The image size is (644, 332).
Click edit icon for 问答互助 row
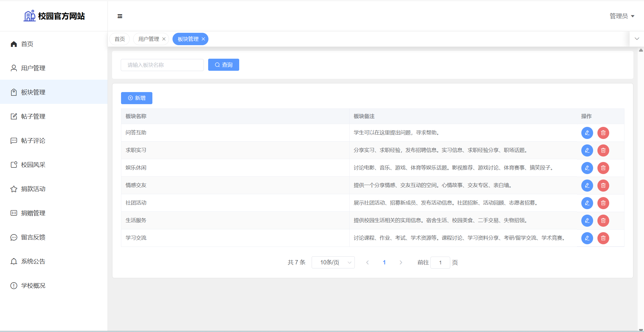click(x=587, y=133)
